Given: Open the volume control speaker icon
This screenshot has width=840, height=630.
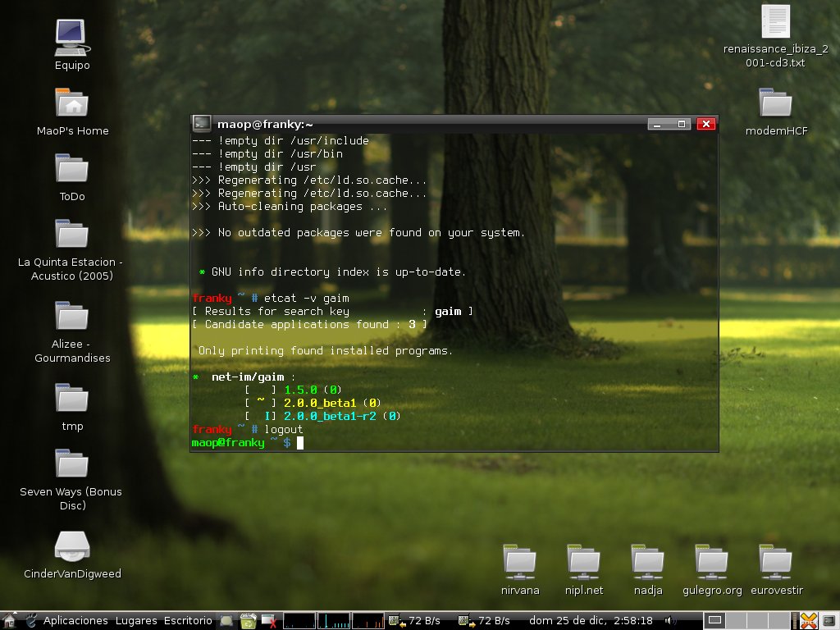Looking at the screenshot, I should (669, 620).
